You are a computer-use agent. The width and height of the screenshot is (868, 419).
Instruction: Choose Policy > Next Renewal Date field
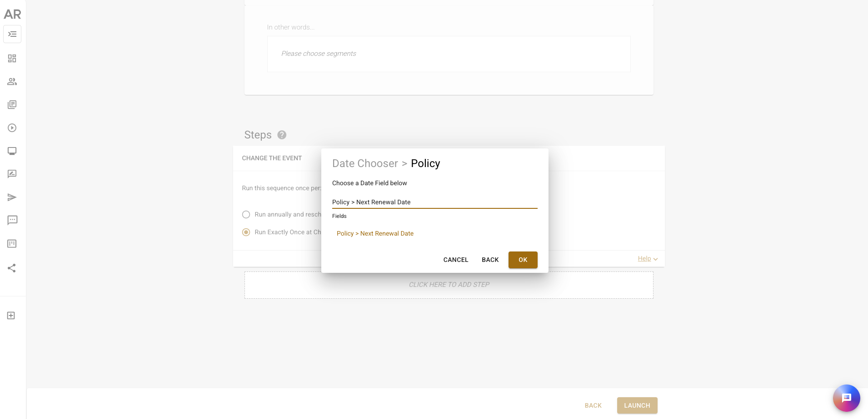(x=375, y=233)
